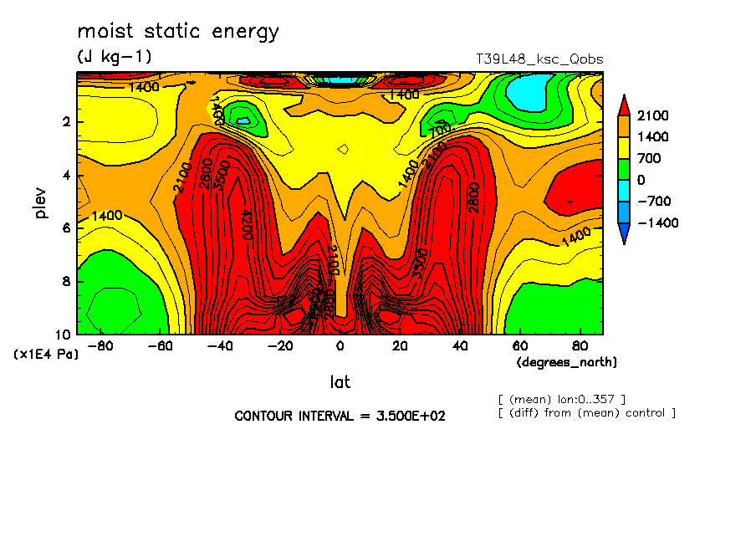The height and width of the screenshot is (547, 756).
Task: Click the red upward arrow atop the colorbar
Action: tap(624, 104)
